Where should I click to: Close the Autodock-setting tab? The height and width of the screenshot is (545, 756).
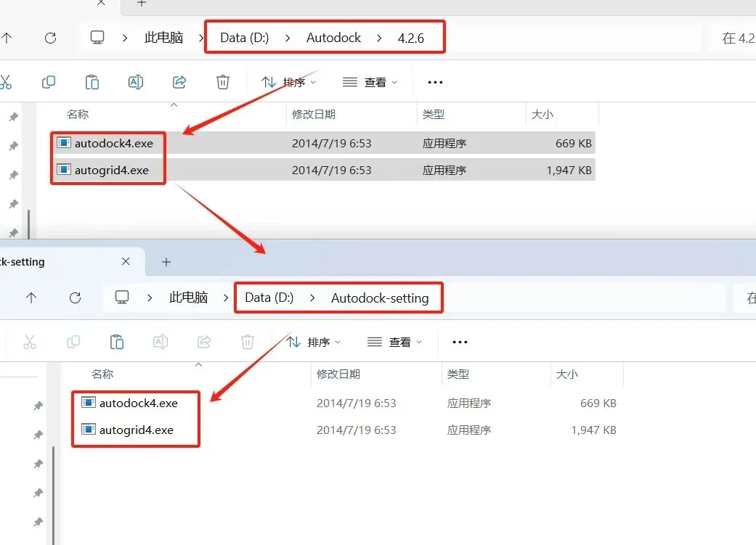point(126,261)
